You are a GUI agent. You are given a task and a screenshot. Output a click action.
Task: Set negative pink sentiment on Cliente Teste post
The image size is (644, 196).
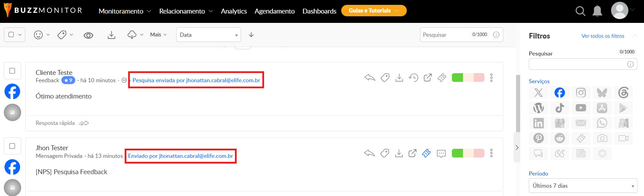[479, 78]
